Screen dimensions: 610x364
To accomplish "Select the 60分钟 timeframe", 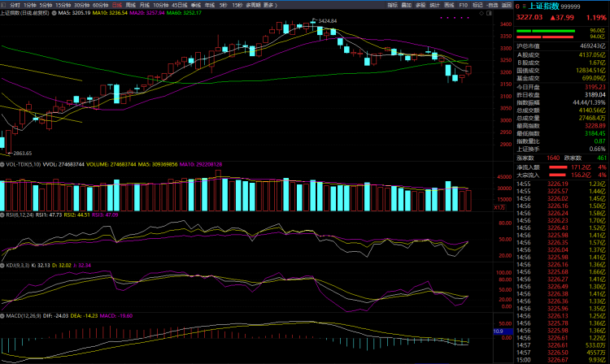I will coord(101,4).
